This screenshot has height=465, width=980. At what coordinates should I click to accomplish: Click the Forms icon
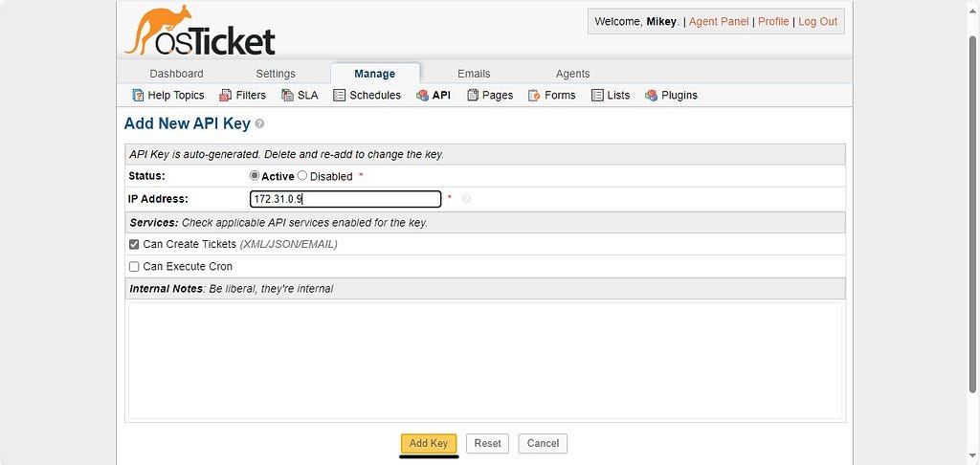(534, 95)
